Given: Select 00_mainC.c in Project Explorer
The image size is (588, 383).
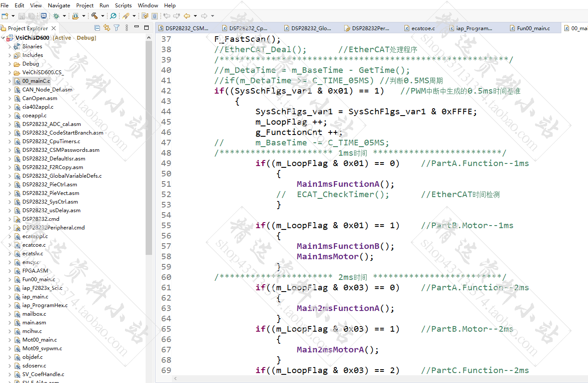Looking at the screenshot, I should tap(36, 81).
